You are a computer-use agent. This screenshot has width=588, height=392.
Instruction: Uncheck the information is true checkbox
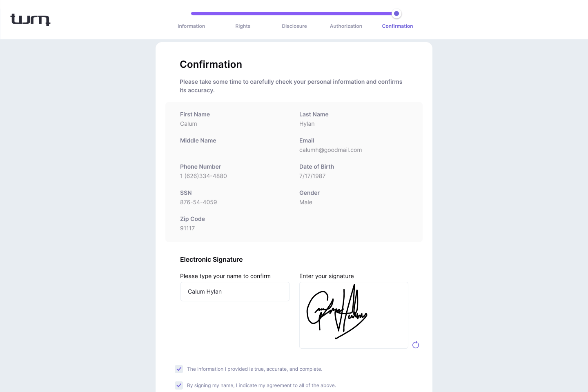[179, 369]
